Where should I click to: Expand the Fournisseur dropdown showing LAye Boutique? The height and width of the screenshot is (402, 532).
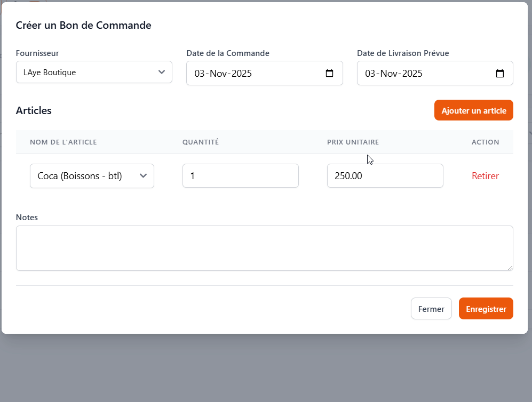click(94, 73)
